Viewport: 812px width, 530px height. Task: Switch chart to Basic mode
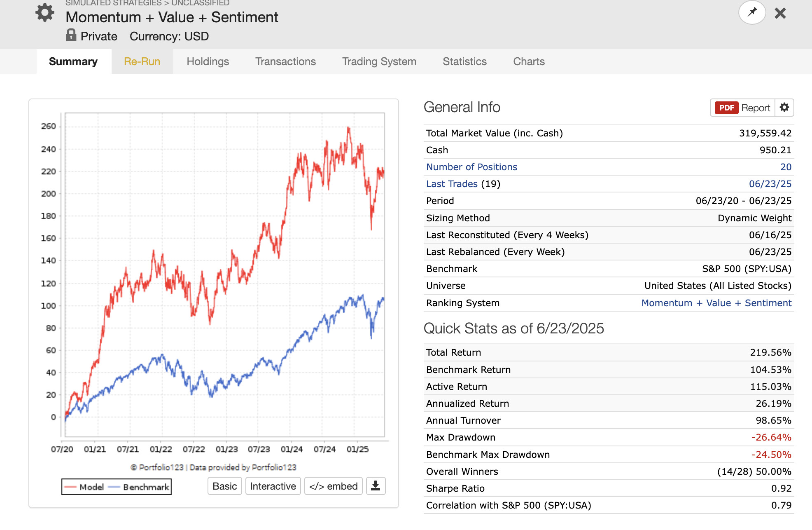click(225, 486)
